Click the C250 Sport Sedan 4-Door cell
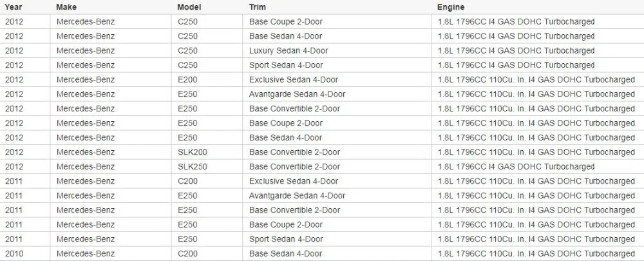Screen dimensions: 644x261 337,65
